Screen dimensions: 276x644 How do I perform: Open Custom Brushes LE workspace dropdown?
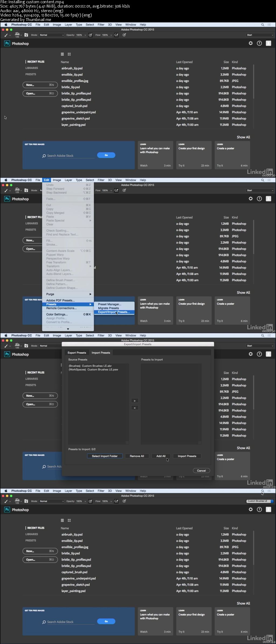(260, 501)
